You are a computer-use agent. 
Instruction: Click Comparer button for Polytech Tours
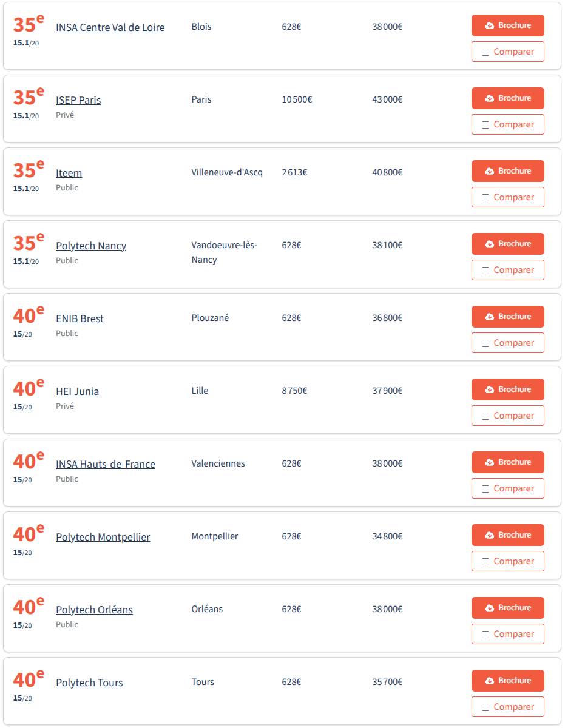[507, 707]
